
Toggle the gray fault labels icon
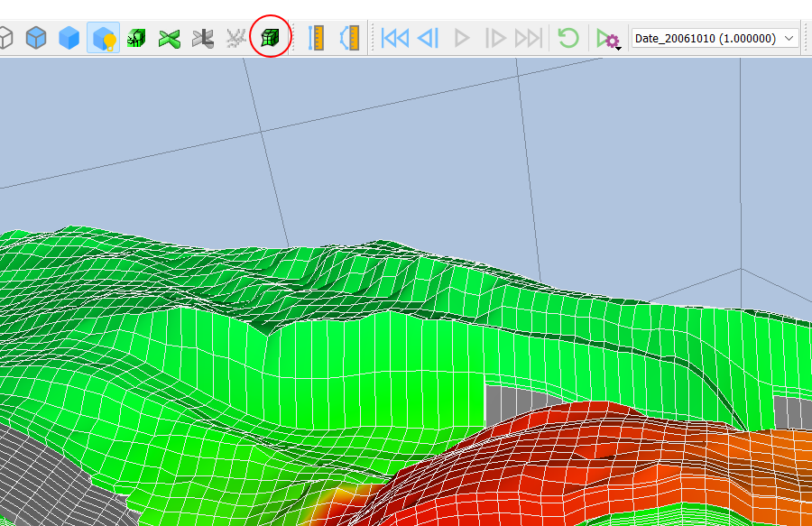(202, 38)
